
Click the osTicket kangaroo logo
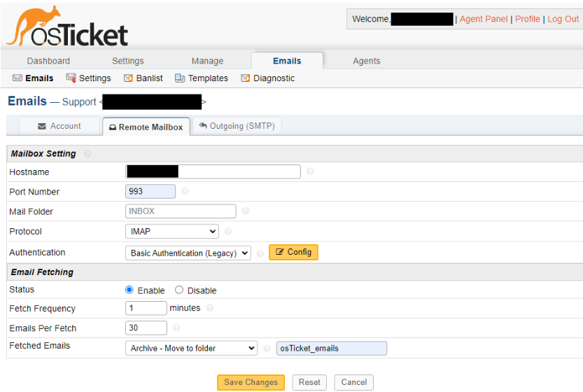pos(67,28)
